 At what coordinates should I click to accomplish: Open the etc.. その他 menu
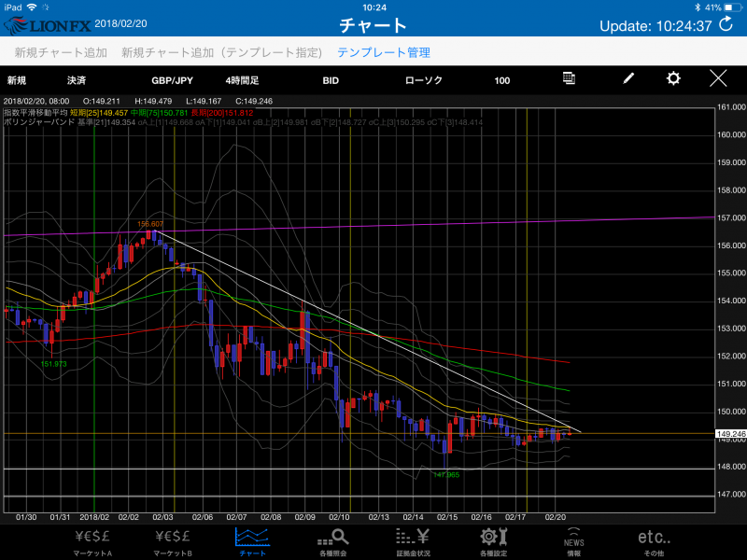click(654, 540)
